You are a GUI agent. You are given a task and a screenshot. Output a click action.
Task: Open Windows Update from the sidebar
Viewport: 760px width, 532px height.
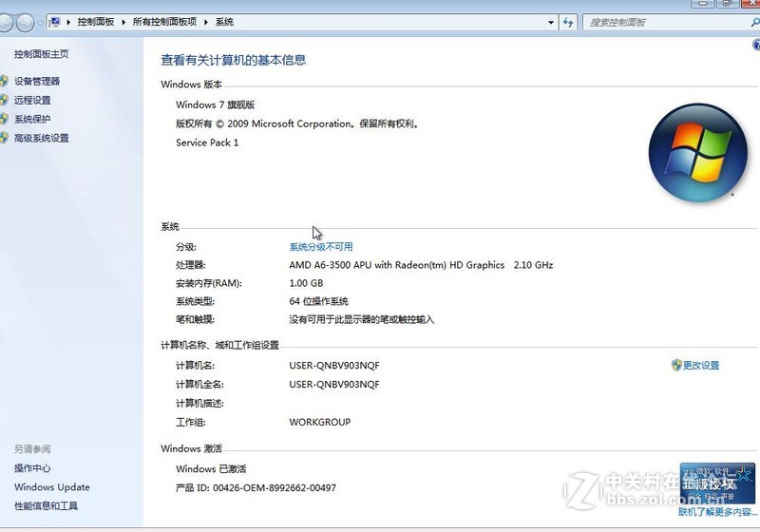point(51,487)
